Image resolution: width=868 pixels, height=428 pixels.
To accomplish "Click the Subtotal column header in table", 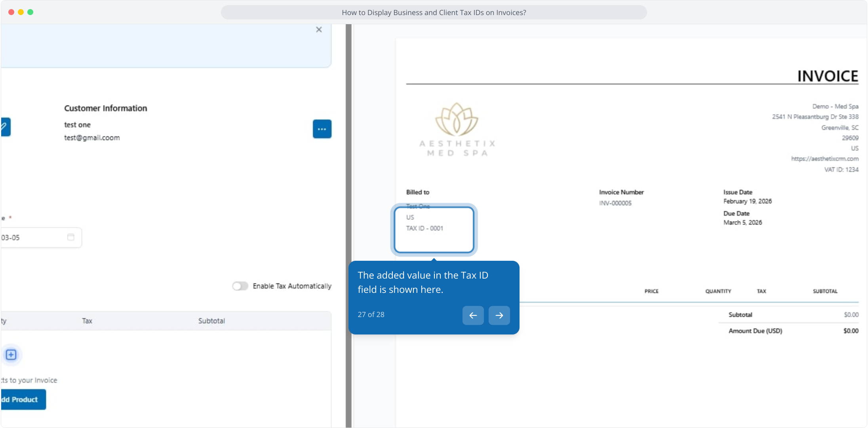I will tap(211, 321).
